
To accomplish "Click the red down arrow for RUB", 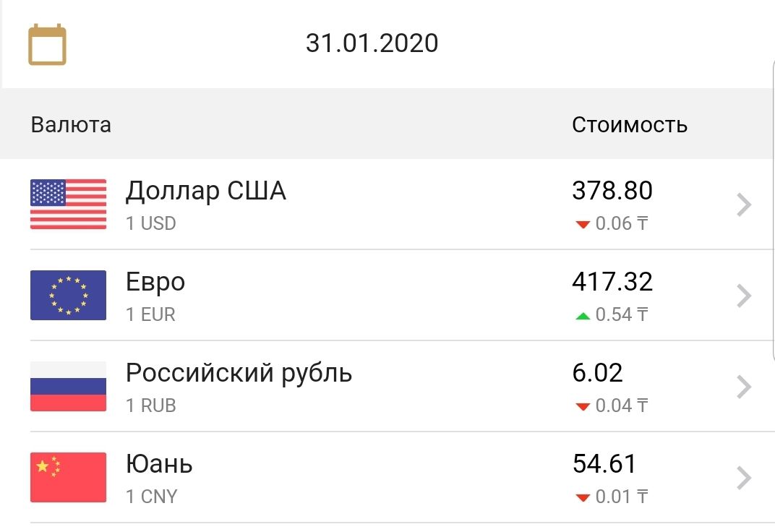I will pyautogui.click(x=583, y=406).
